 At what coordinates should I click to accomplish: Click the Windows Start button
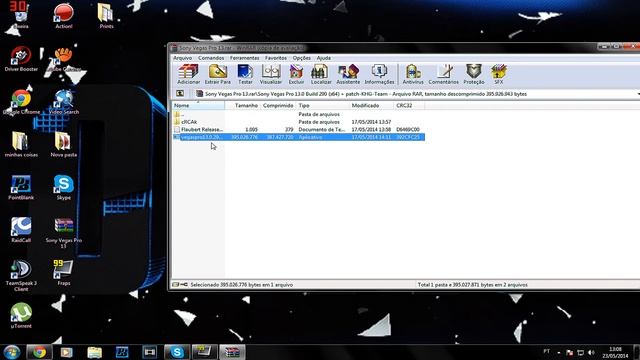(x=12, y=352)
